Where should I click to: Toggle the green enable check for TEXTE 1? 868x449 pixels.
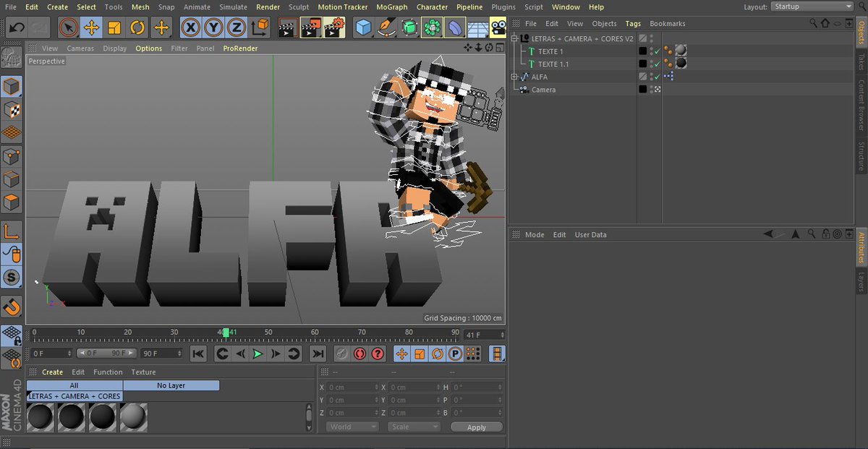pyautogui.click(x=657, y=51)
